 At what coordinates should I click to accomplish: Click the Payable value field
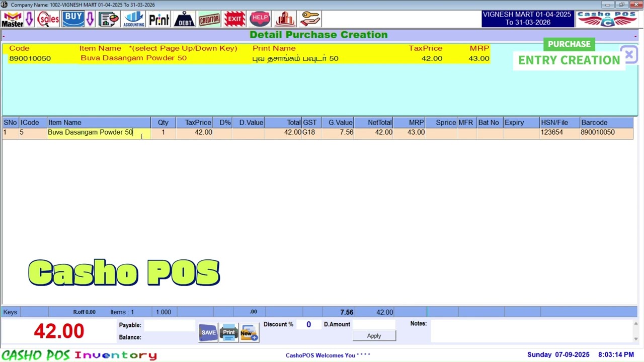169,325
